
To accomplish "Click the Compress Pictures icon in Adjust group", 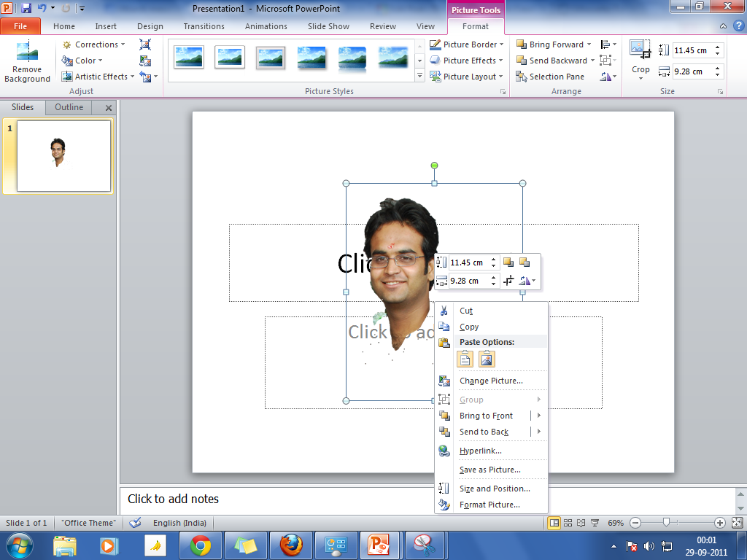I will [145, 44].
